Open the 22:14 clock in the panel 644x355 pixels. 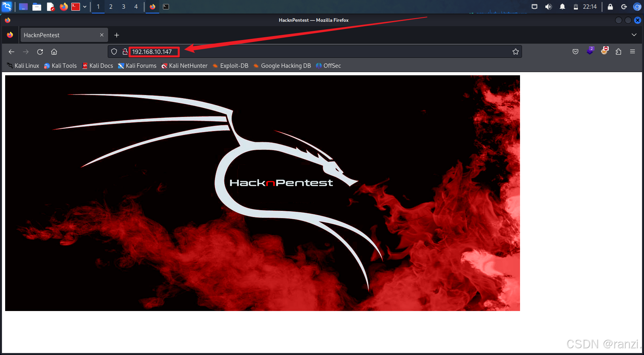pyautogui.click(x=590, y=7)
